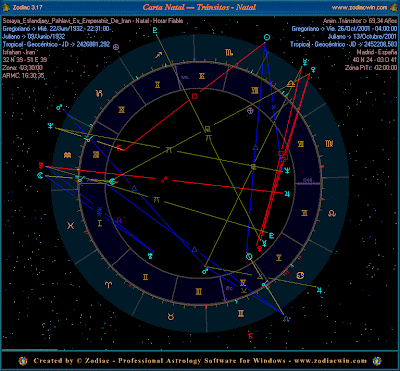Select the Part of Fortune glyph inside the wheel

(x=250, y=111)
